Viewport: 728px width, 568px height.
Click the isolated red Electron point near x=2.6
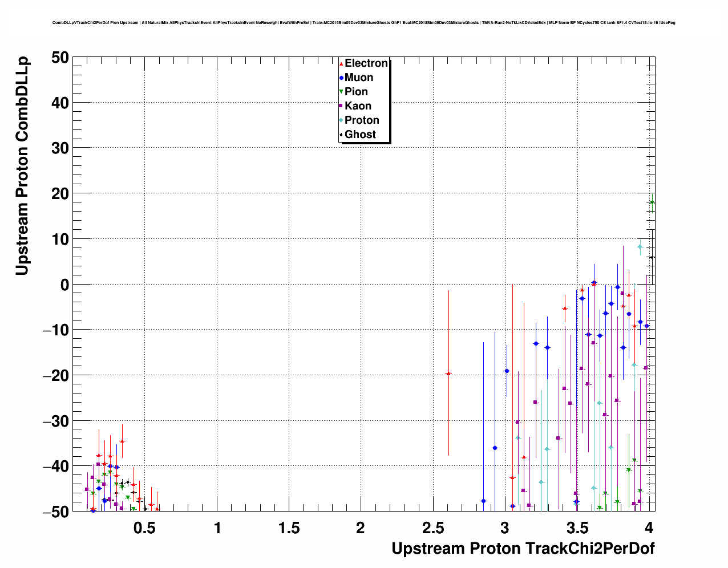tap(448, 374)
